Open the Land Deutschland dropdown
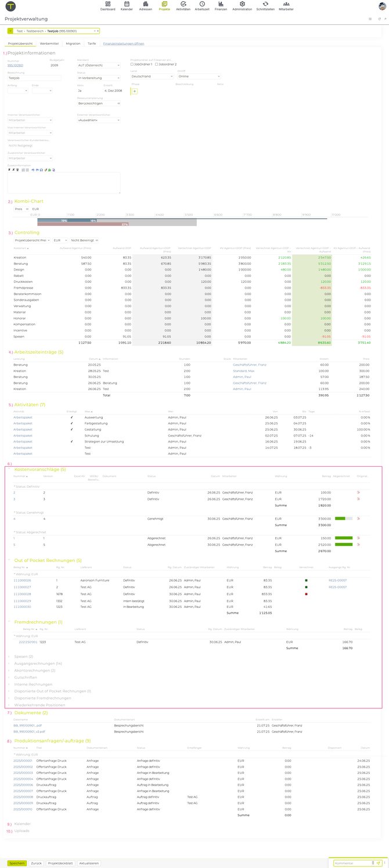Screen dimensions: 389x868 [152, 76]
